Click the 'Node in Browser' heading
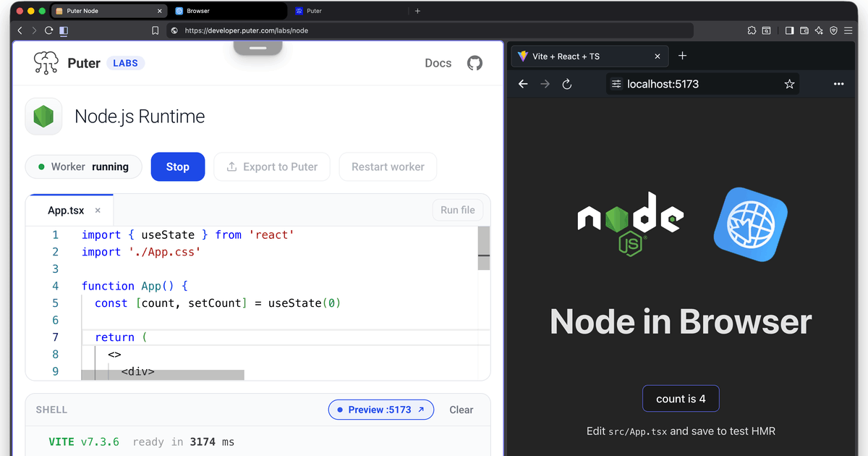Screen dimensions: 868x456 (x=681, y=321)
